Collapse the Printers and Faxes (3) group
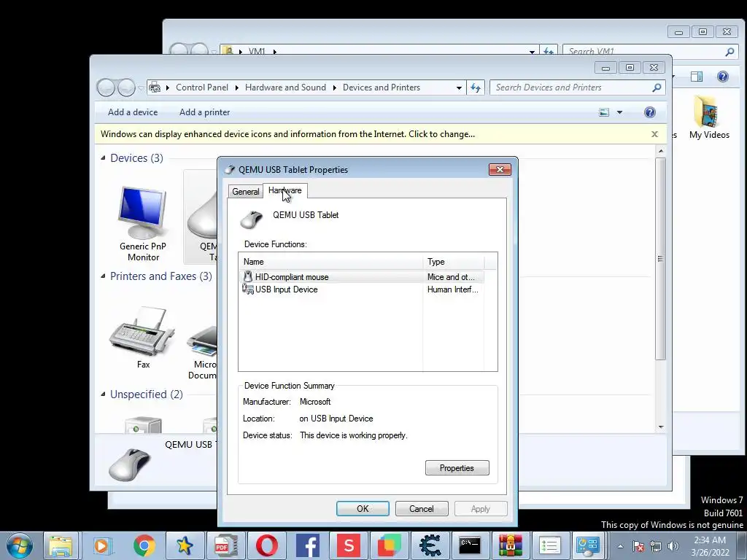The image size is (747, 560). [103, 276]
